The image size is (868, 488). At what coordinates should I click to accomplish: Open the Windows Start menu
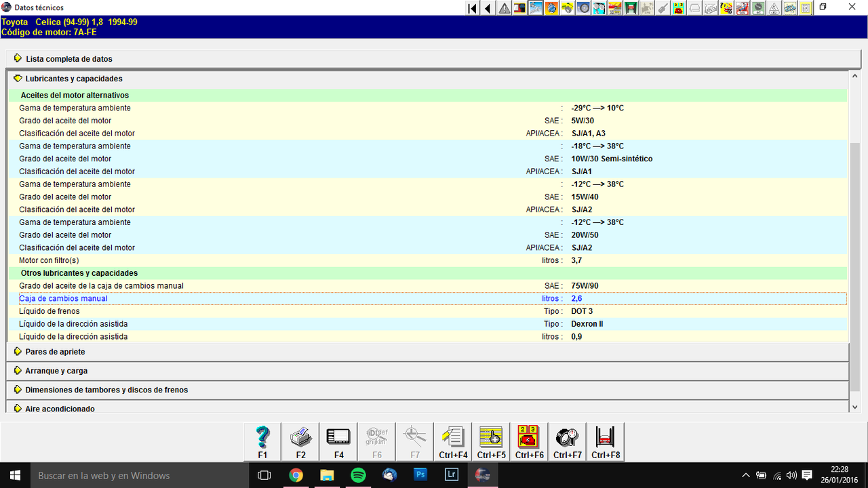(14, 475)
